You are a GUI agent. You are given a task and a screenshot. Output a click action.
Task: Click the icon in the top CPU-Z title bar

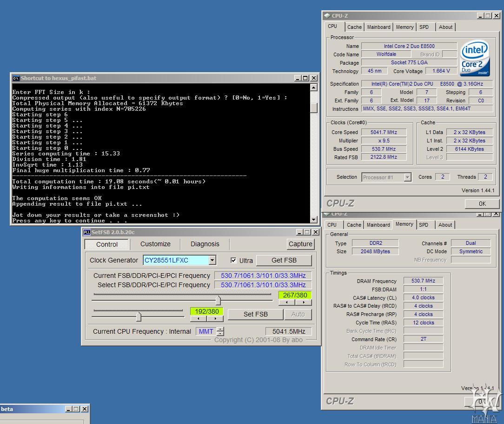point(327,15)
